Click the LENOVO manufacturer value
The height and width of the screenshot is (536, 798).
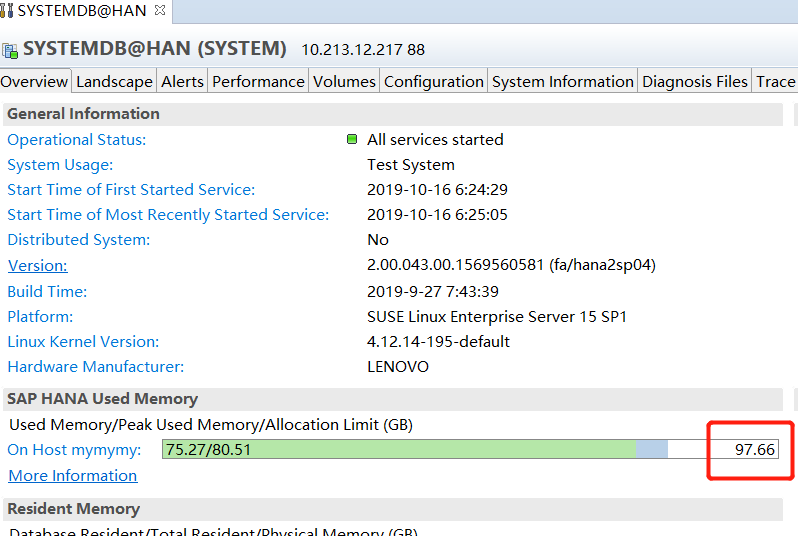(398, 366)
